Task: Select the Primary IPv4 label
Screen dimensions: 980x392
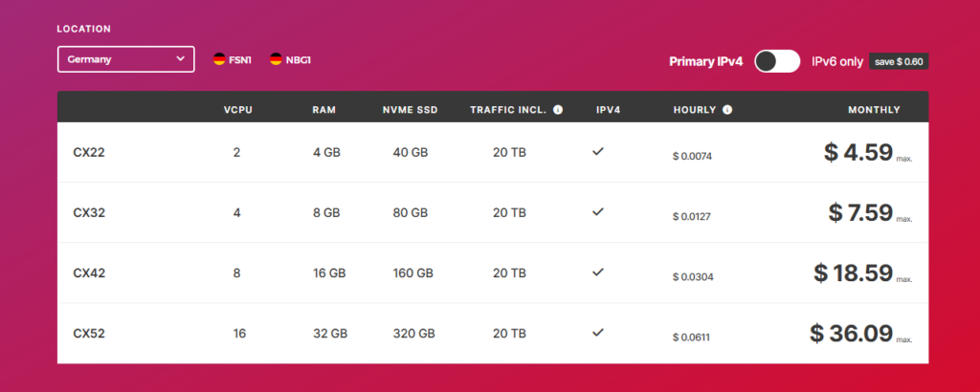Action: (x=706, y=62)
